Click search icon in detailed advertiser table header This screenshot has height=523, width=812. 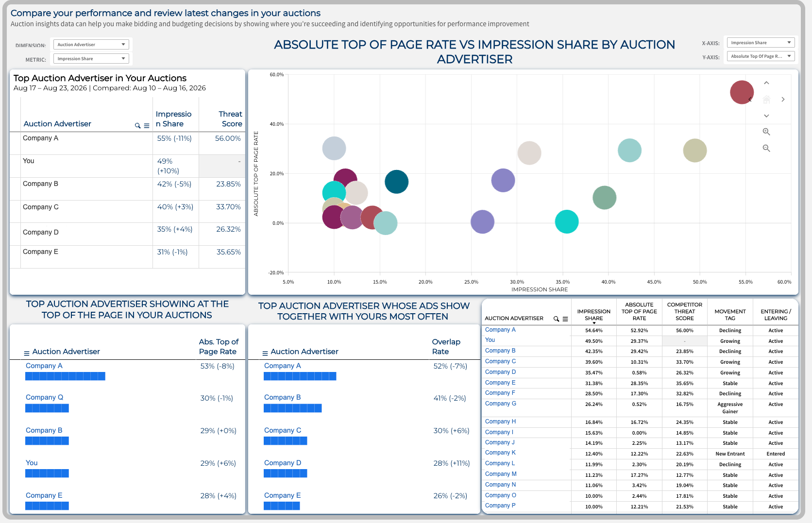[557, 319]
